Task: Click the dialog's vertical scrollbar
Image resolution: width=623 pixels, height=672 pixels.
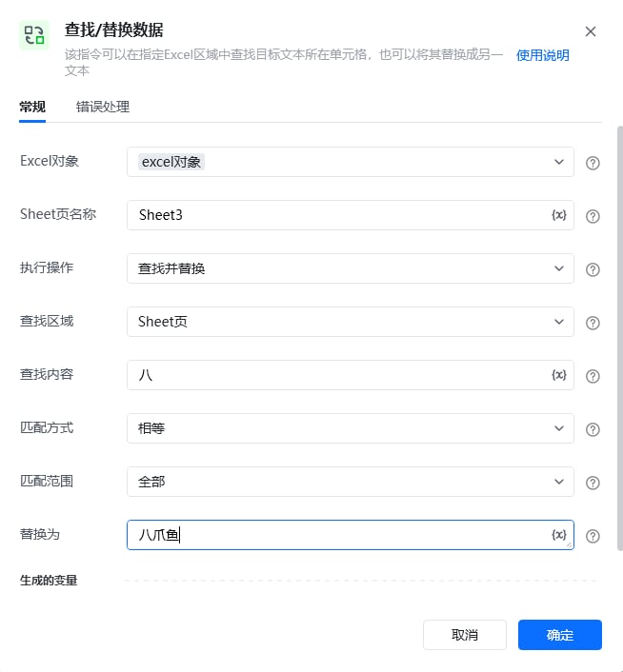Action: pos(619,339)
